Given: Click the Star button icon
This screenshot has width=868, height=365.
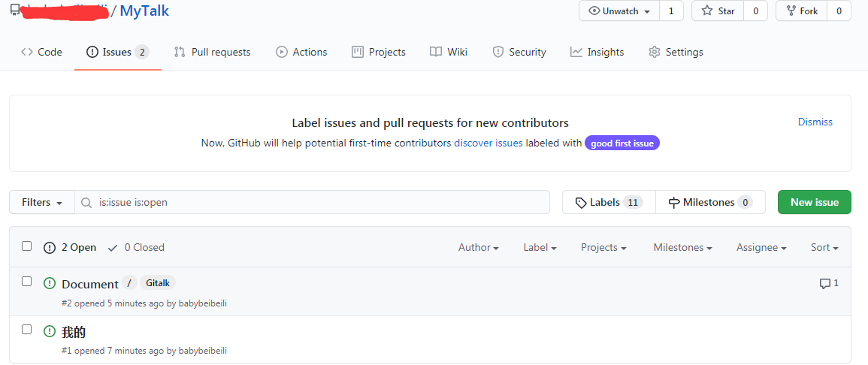Looking at the screenshot, I should point(707,11).
